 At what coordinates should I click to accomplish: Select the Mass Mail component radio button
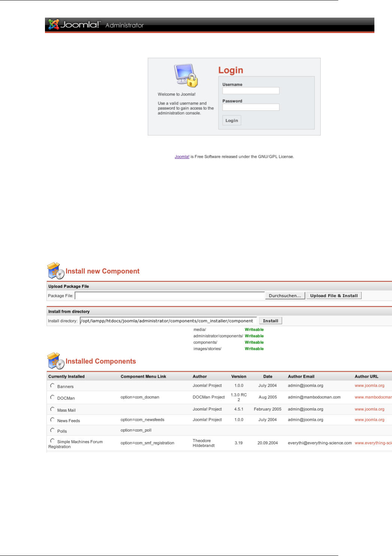tap(52, 409)
